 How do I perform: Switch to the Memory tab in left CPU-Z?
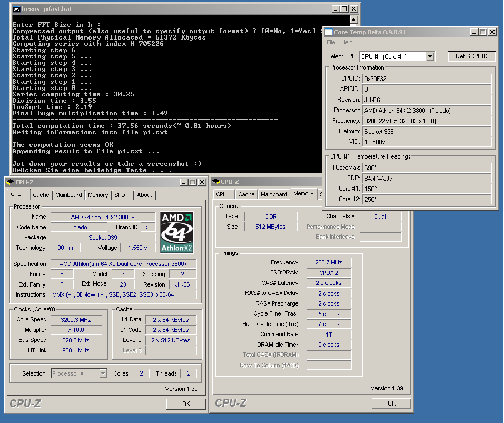tap(98, 195)
